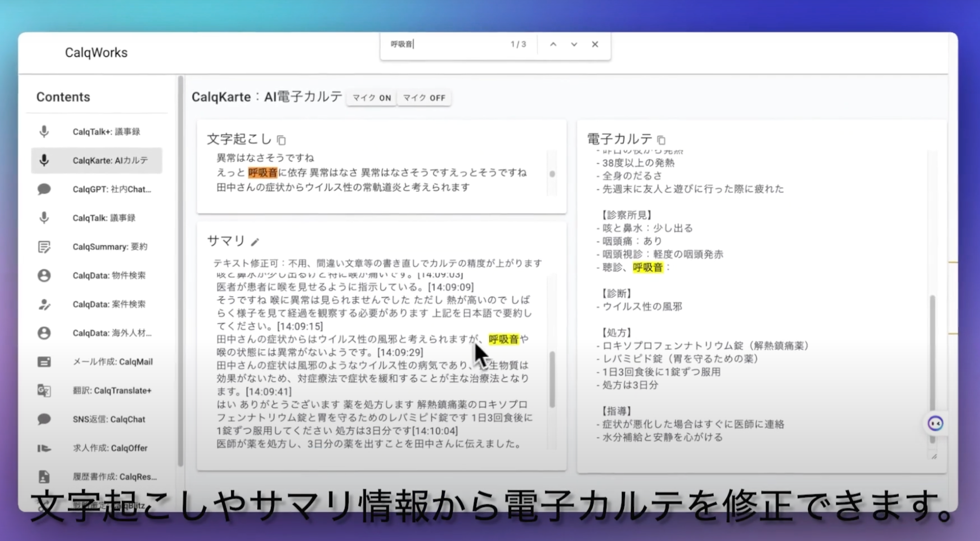Copy the 電子カルテ chart content
This screenshot has width=980, height=541.
point(661,140)
